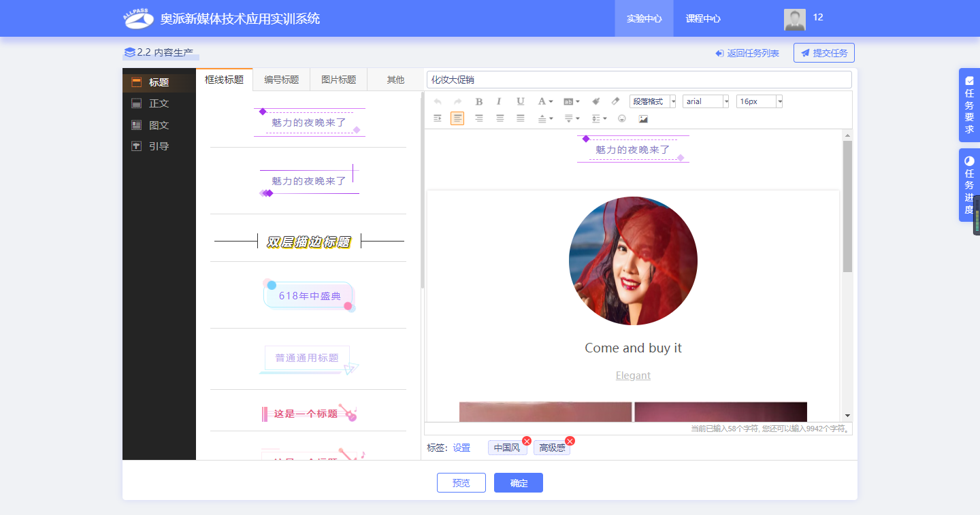
Task: Select 引导 in the left sidebar
Action: coord(159,146)
